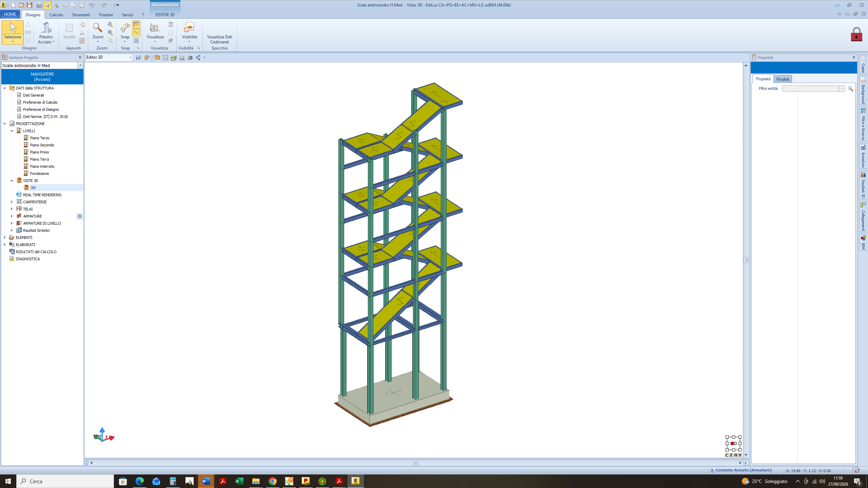The height and width of the screenshot is (488, 868).
Task: Toggle the second snap line mode button
Action: tap(136, 33)
